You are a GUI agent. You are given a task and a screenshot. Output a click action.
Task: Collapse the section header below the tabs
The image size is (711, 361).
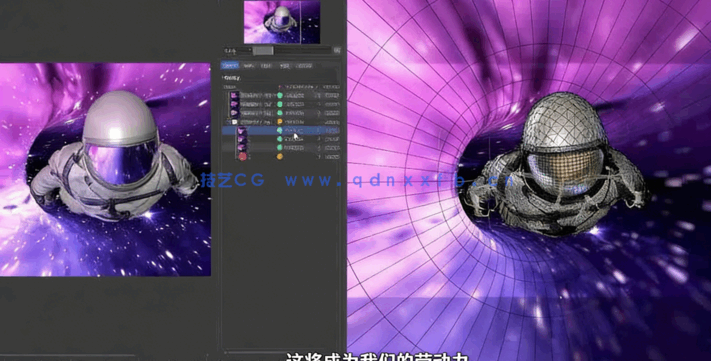pyautogui.click(x=232, y=78)
